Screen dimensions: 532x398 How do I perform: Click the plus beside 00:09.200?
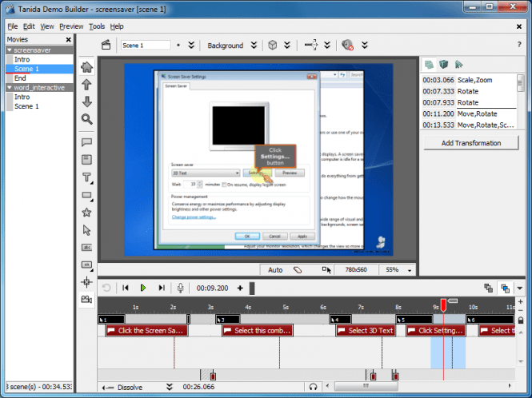(240, 289)
